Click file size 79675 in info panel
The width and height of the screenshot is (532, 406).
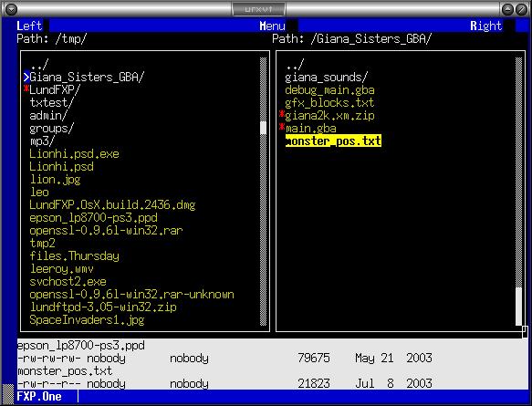[x=314, y=358]
